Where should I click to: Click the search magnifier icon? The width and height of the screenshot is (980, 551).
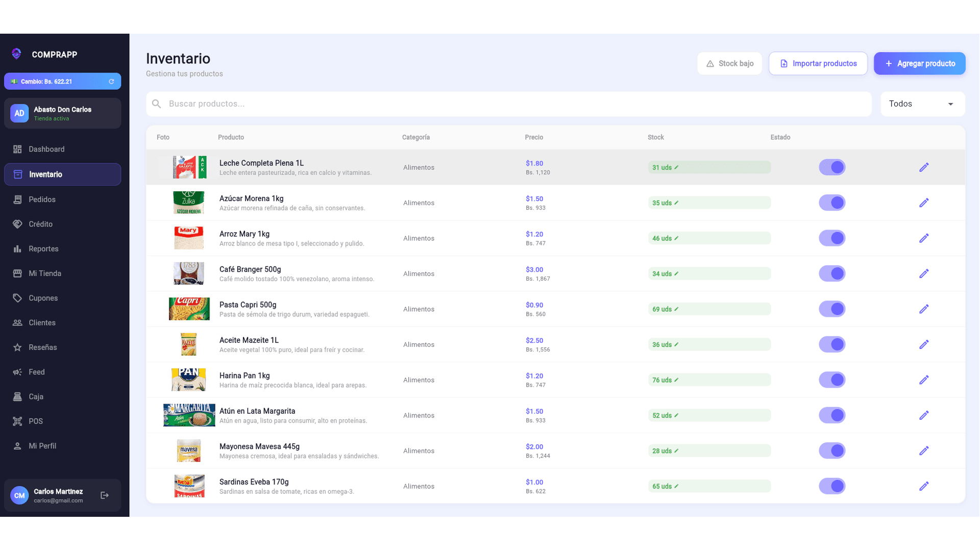coord(157,104)
